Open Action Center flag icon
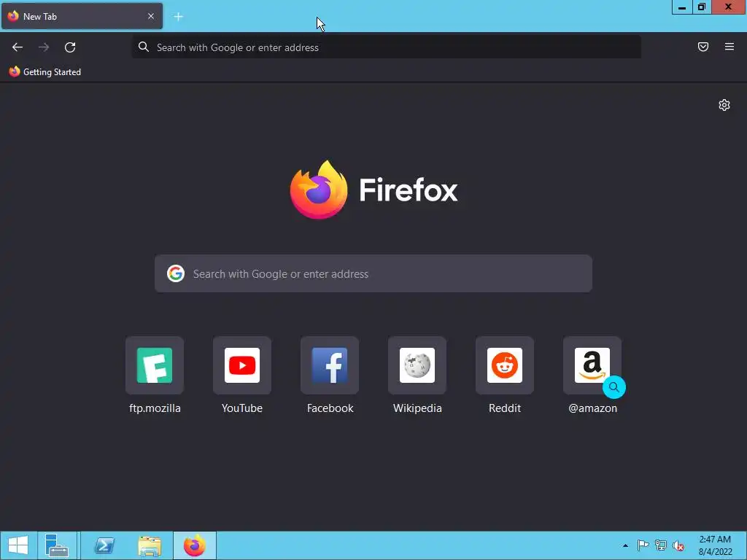Image resolution: width=747 pixels, height=560 pixels. click(643, 545)
